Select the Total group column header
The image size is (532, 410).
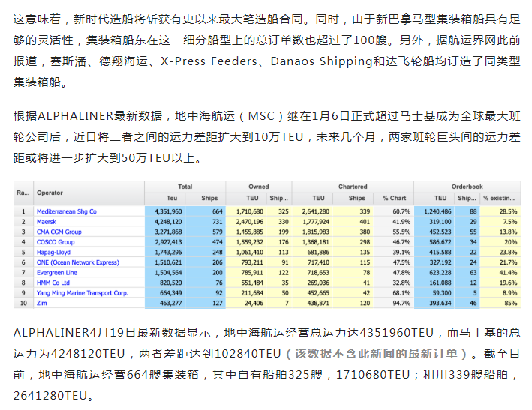click(x=185, y=187)
